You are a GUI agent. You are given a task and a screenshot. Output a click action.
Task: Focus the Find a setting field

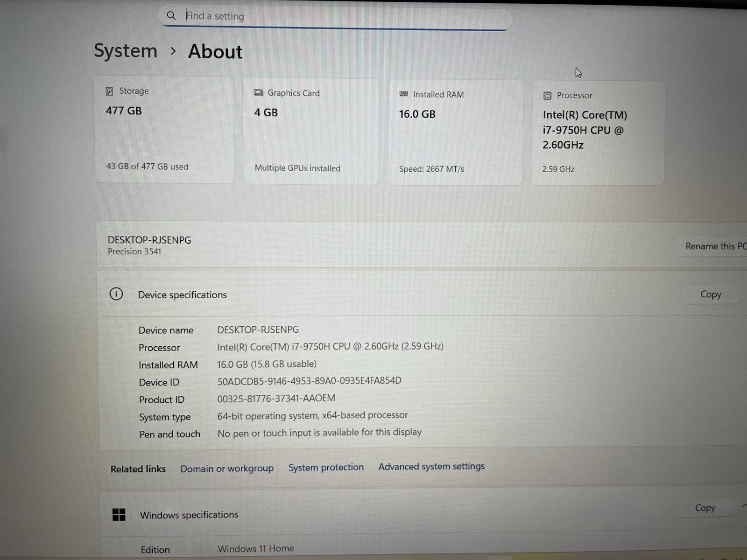pyautogui.click(x=335, y=17)
